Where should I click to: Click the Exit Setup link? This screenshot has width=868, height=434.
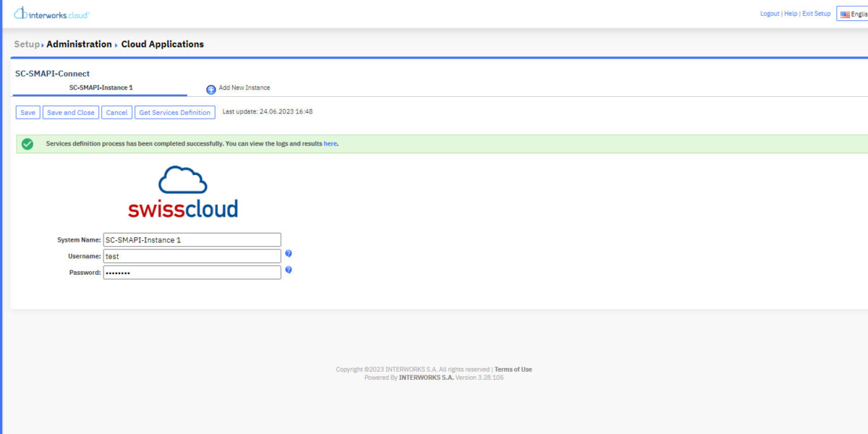point(816,14)
